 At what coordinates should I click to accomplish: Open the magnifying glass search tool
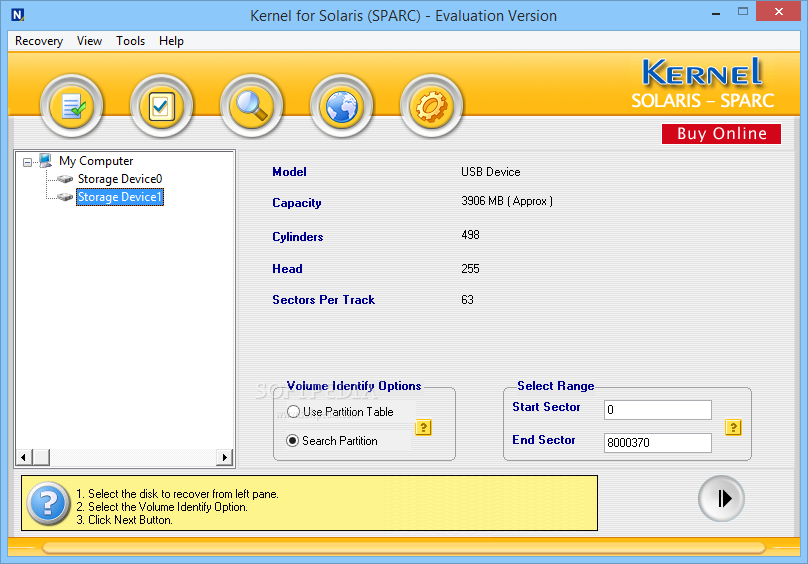click(x=251, y=106)
